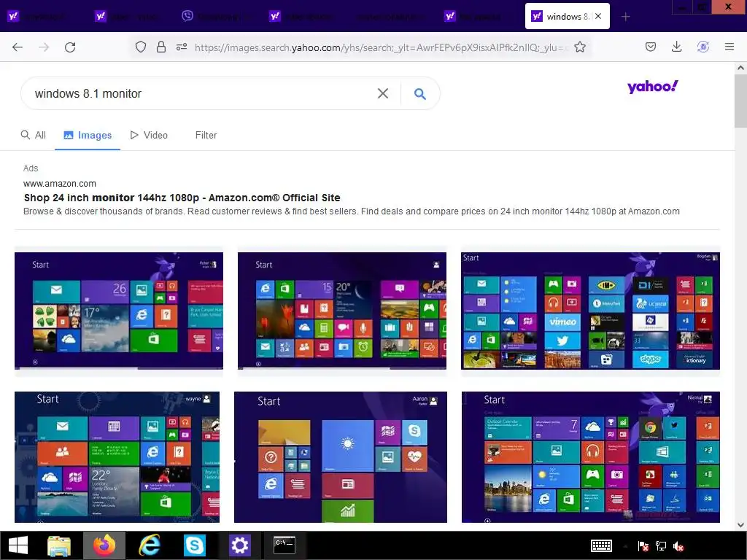Open Start screen thumbnail for user wayne
Screen dimensions: 747x560
pos(117,457)
